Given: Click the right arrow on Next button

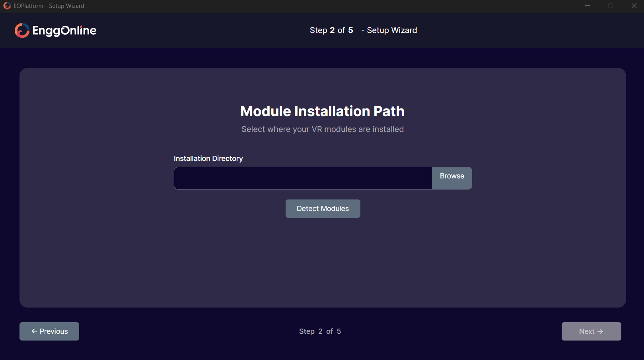Looking at the screenshot, I should pos(600,331).
